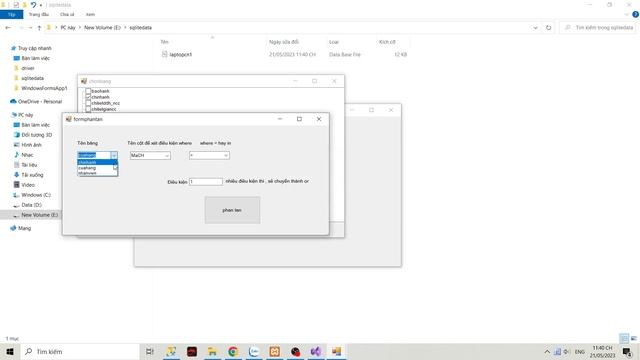Select Mạng in the sidebar

tap(24, 228)
